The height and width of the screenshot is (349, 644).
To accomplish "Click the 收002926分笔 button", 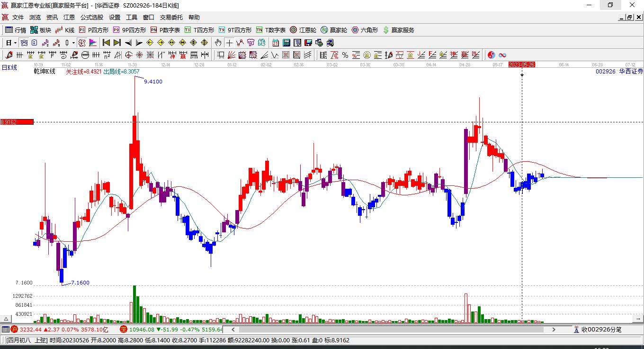I will pos(597,329).
